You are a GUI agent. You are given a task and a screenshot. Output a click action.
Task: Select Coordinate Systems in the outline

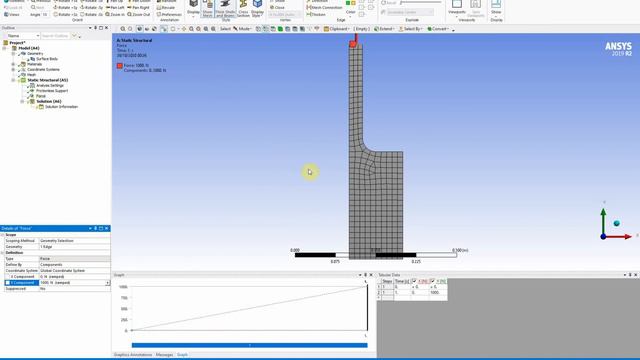coord(43,69)
